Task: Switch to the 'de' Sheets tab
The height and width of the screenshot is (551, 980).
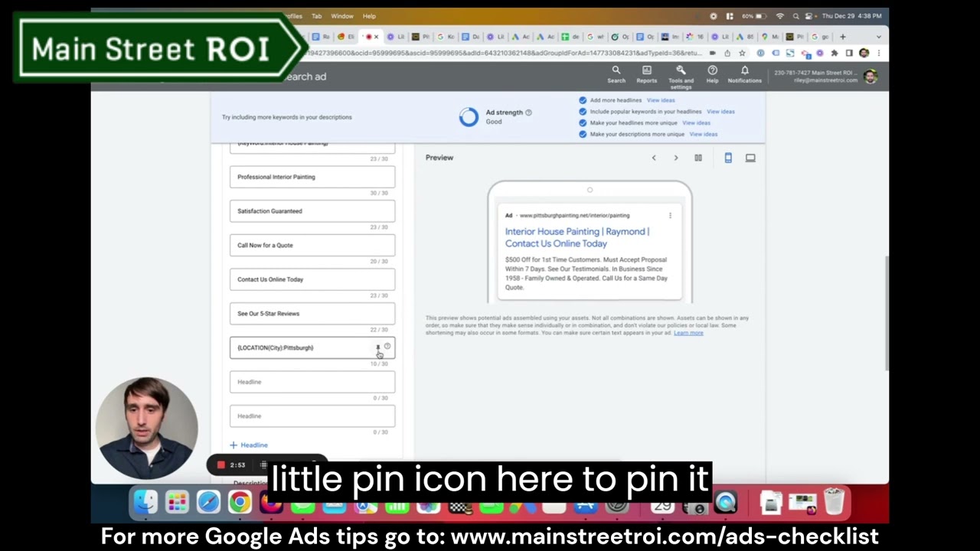Action: (x=571, y=37)
